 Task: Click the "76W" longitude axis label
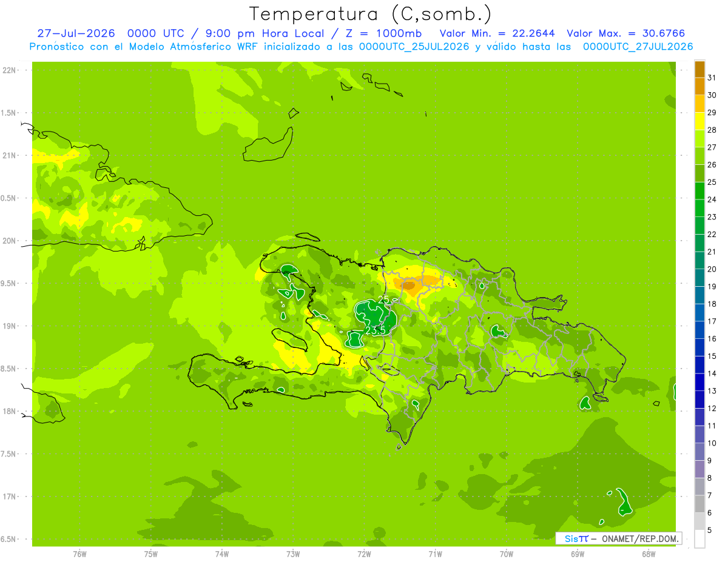(x=79, y=554)
